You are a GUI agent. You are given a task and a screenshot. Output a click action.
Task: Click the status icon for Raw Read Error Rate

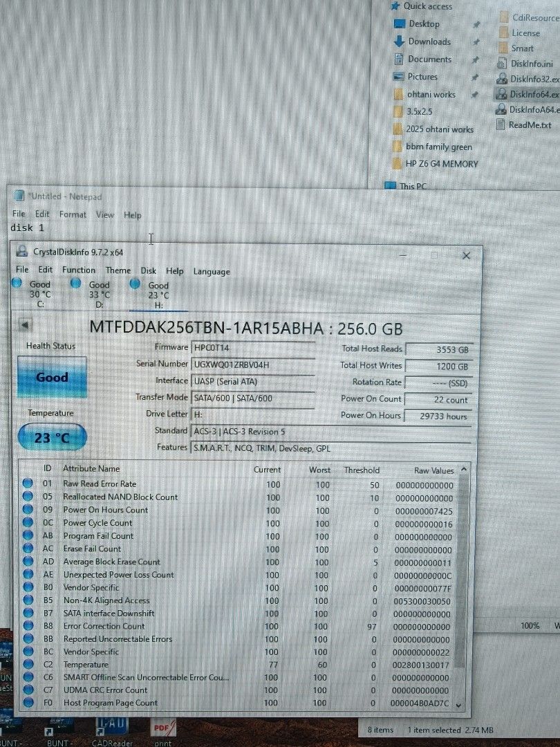point(28,483)
